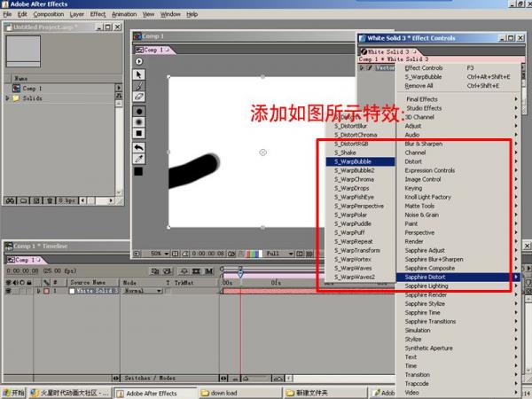
Task: Click the snapshot camera icon in viewer
Action: coord(231,254)
